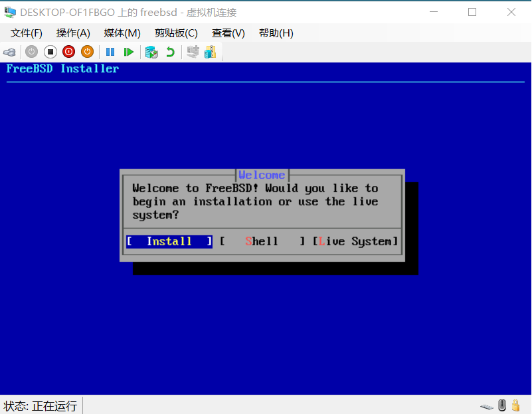The height and width of the screenshot is (414, 532).
Task: Open the 帮助(H) menu
Action: point(276,33)
